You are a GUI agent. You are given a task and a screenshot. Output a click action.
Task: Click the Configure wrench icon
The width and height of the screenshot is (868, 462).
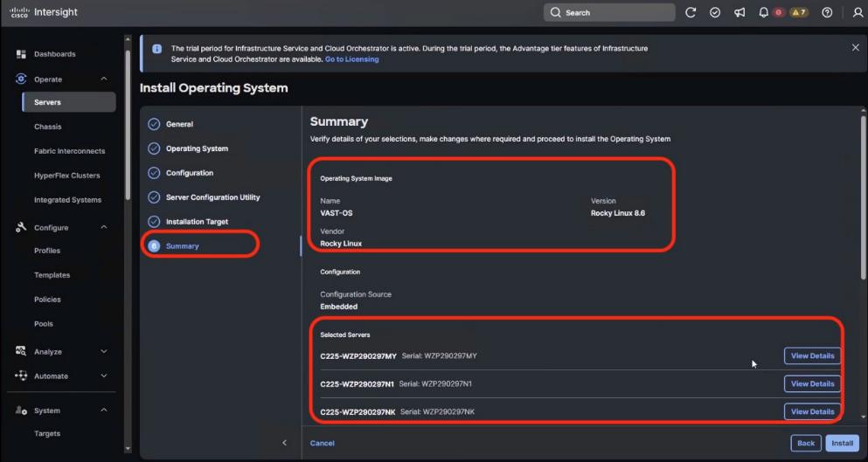coord(21,227)
